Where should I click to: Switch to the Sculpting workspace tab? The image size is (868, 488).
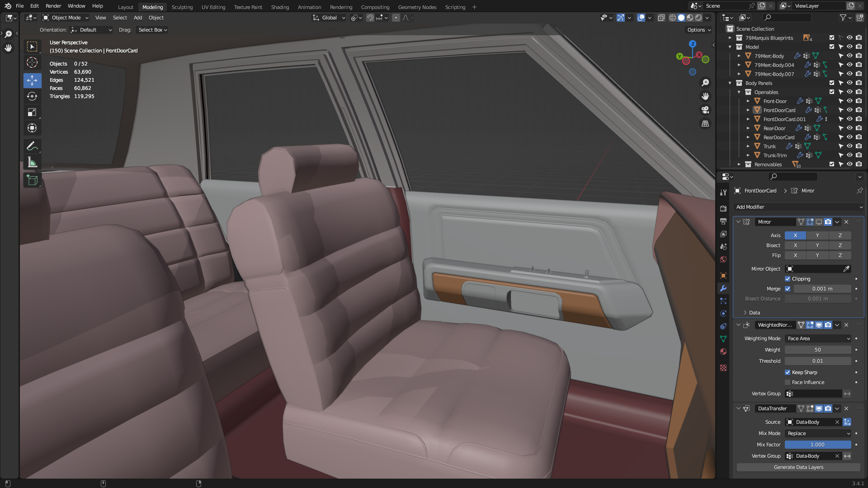tap(182, 7)
